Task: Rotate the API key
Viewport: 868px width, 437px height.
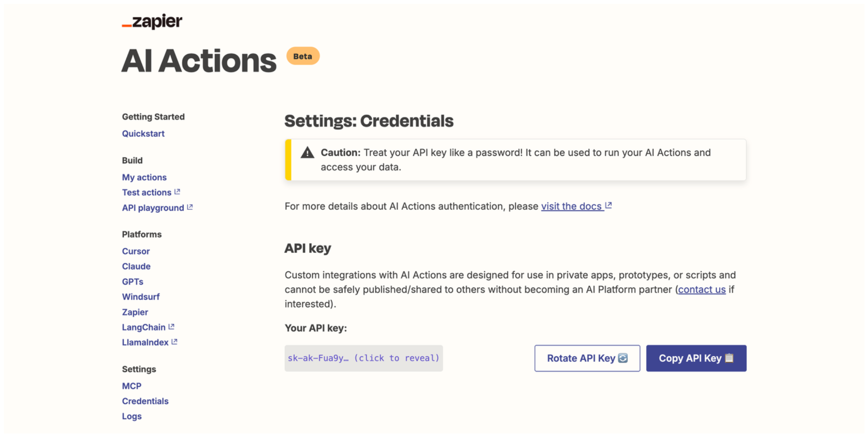Action: (x=587, y=358)
